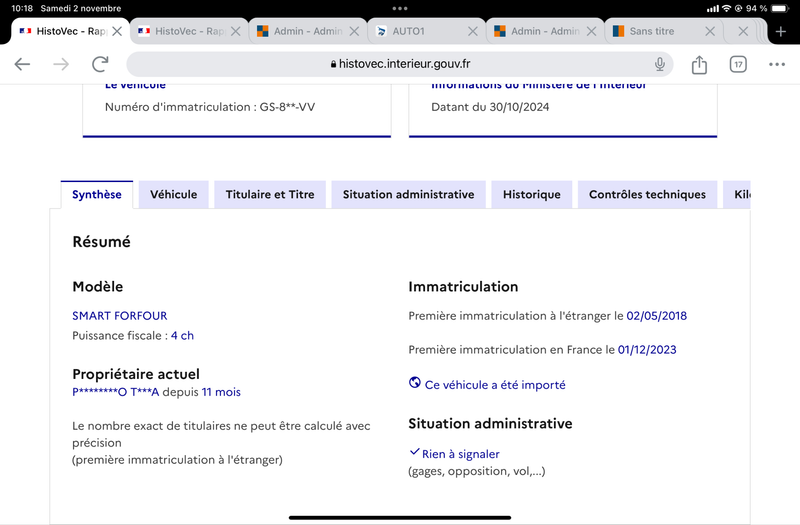
Task: Go back to the previous page
Action: 22,64
